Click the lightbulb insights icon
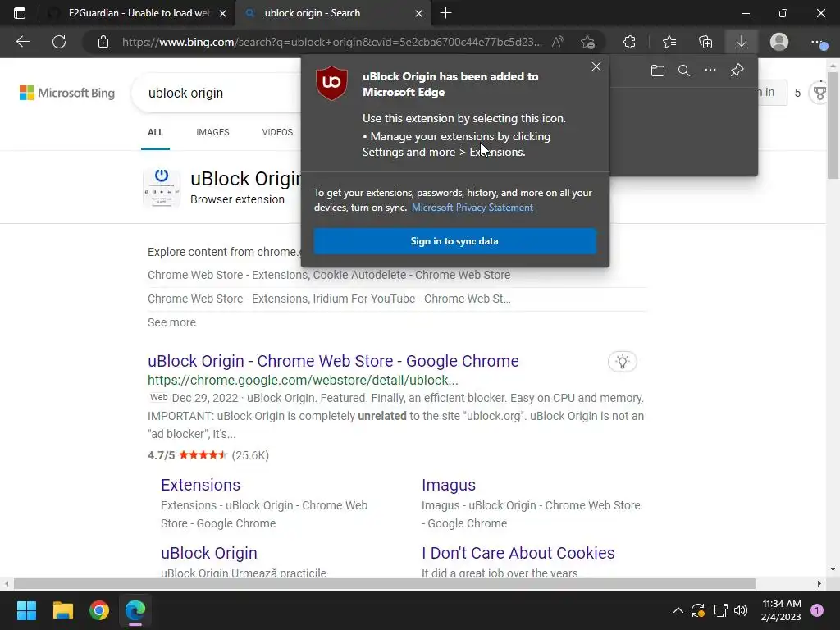This screenshot has height=630, width=840. coord(622,362)
